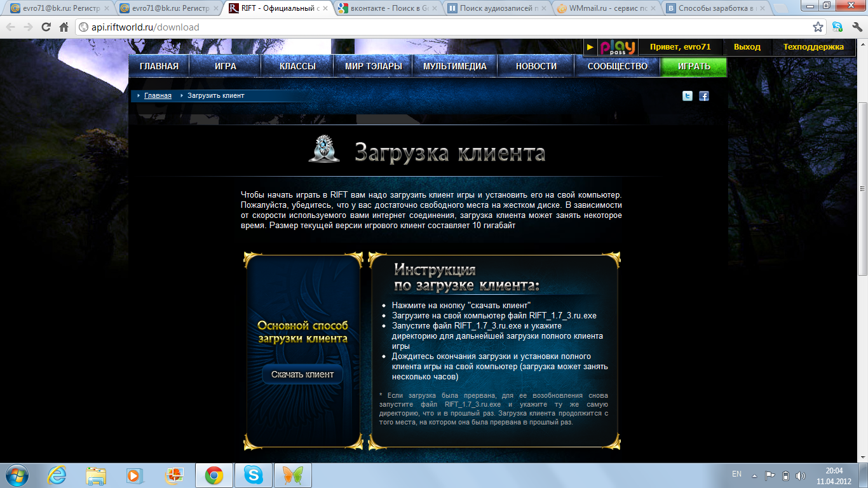Viewport: 868px width, 488px height.
Task: Go to browser home page icon
Action: coord(64,27)
